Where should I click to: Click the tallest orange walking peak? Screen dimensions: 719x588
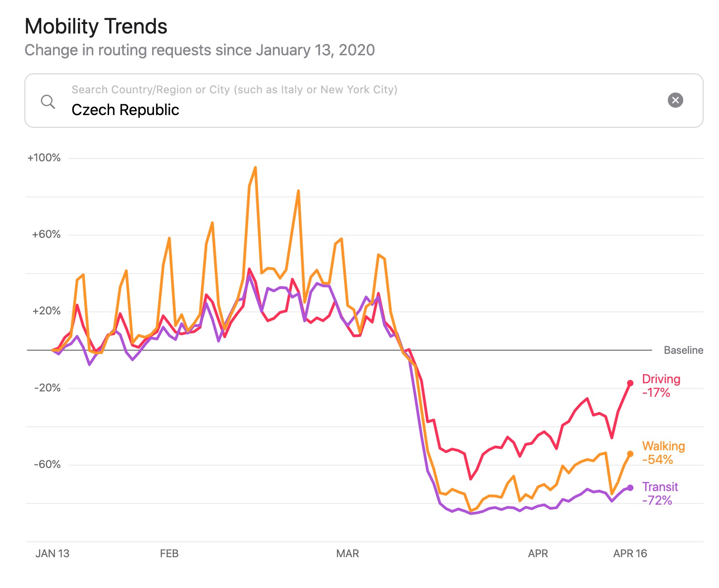point(255,168)
